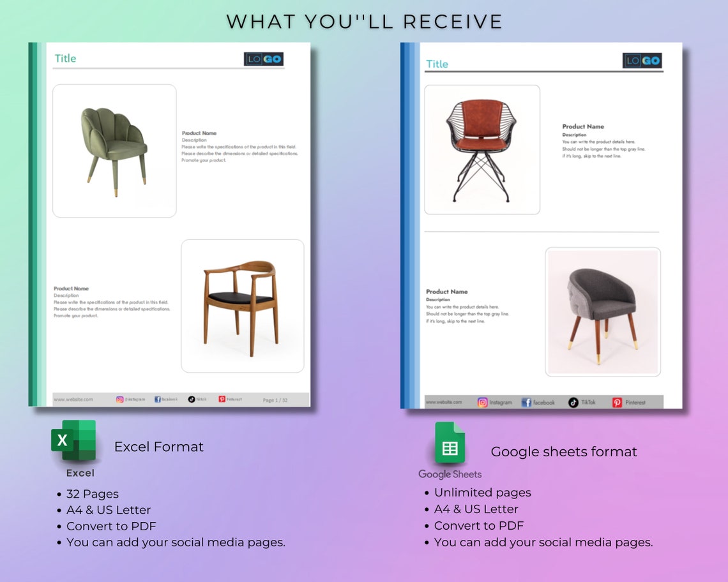Click the TikTok icon in the right footer
Image resolution: width=728 pixels, height=582 pixels.
pos(572,402)
